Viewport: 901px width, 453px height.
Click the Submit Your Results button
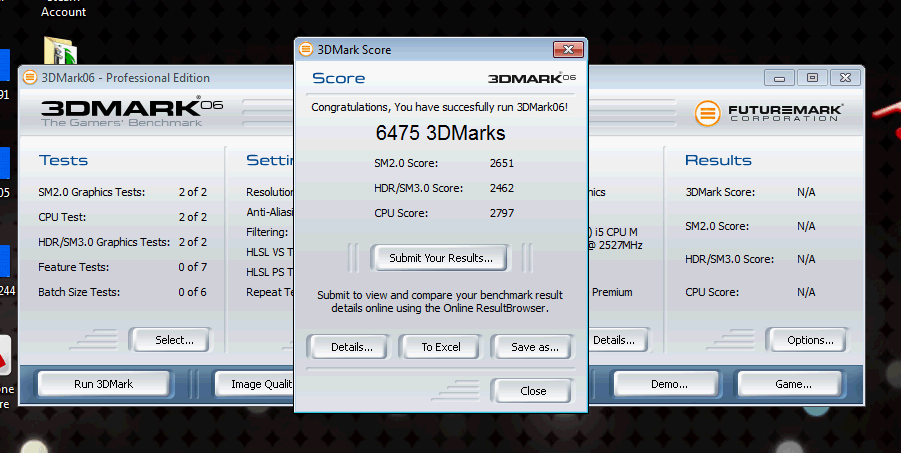pyautogui.click(x=441, y=258)
